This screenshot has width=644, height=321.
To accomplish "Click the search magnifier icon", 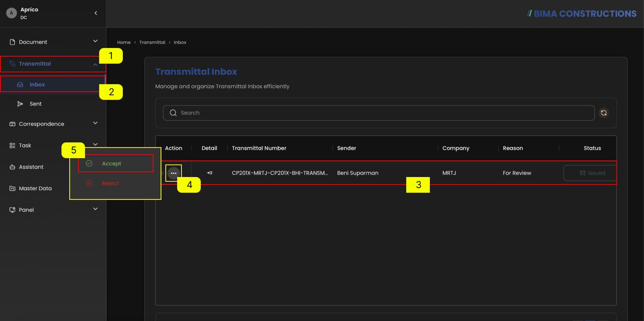I will pyautogui.click(x=173, y=113).
